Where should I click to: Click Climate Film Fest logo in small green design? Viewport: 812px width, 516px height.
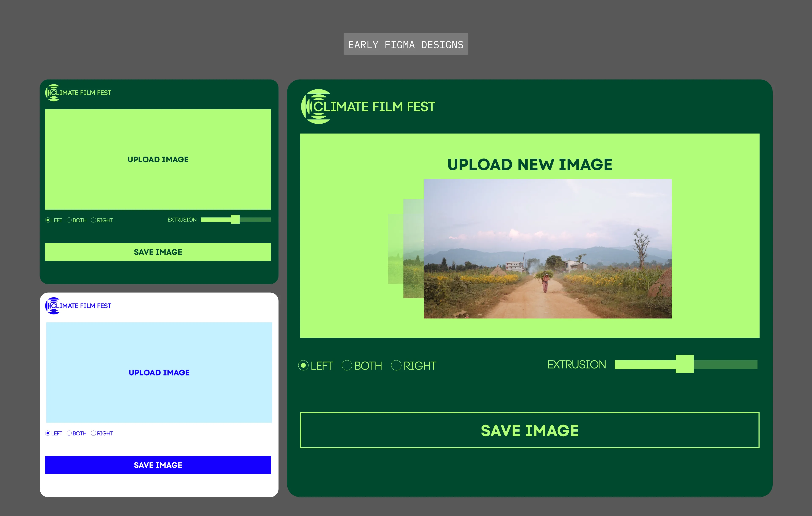(x=78, y=93)
